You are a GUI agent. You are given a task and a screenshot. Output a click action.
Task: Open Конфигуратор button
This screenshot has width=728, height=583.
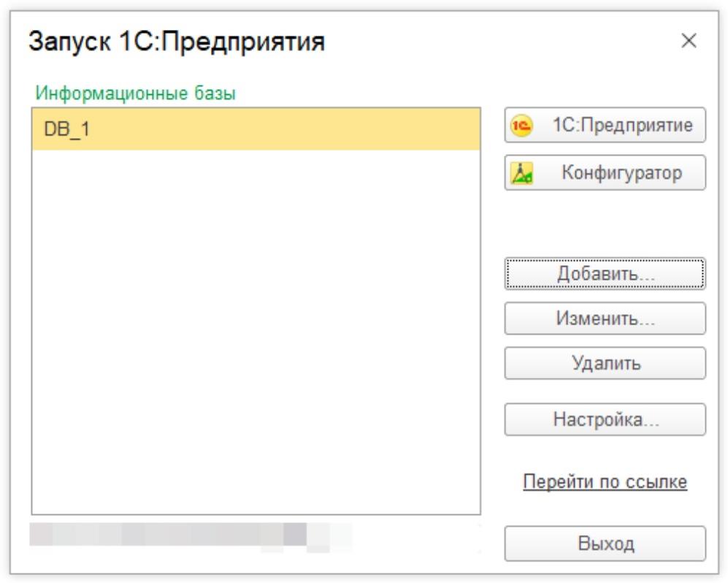(x=605, y=173)
